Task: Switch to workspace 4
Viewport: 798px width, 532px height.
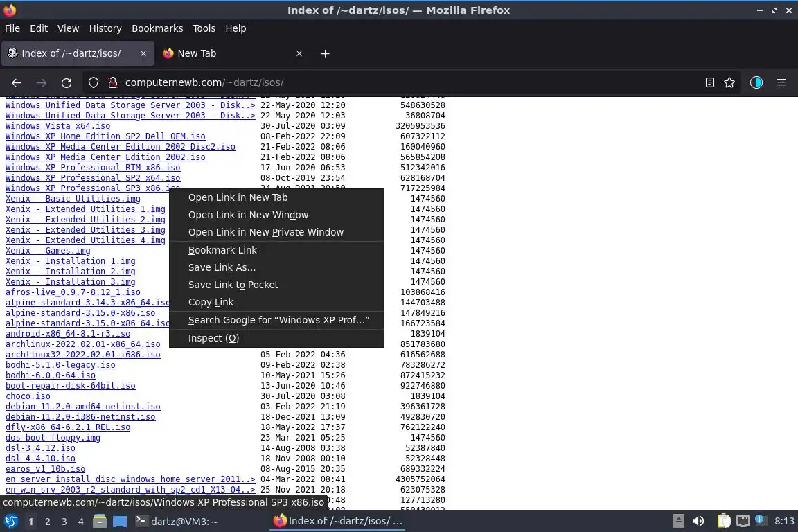Action: [x=81, y=522]
